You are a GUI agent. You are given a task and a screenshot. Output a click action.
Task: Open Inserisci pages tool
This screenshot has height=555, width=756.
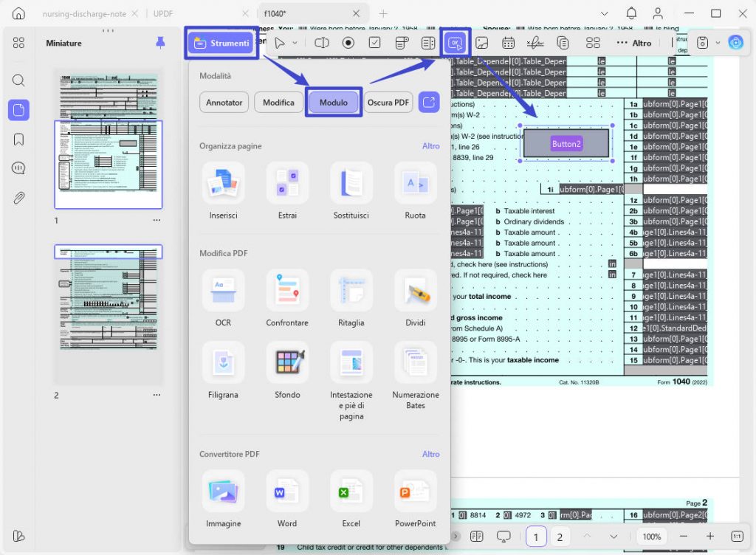[223, 191]
